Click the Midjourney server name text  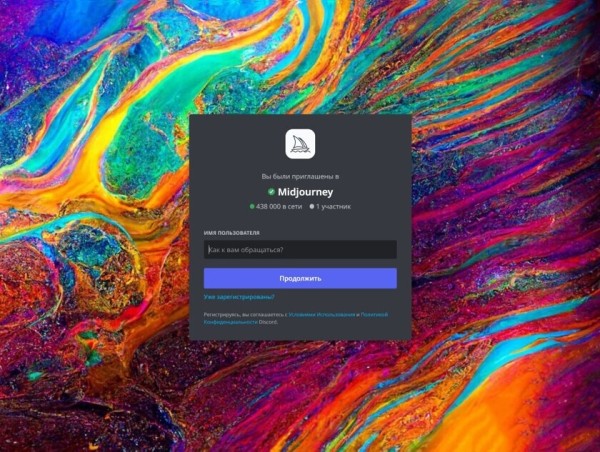coord(305,192)
